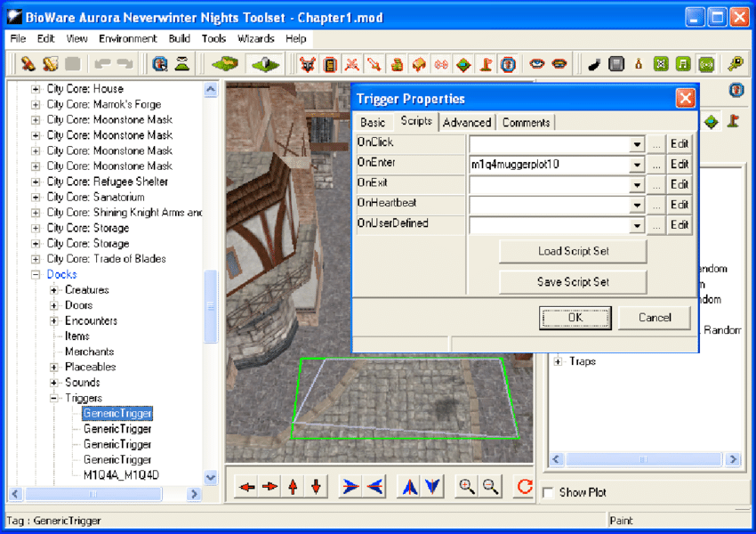Pan camera left with red left arrow
Screen dimensions: 756x534
[x=246, y=487]
